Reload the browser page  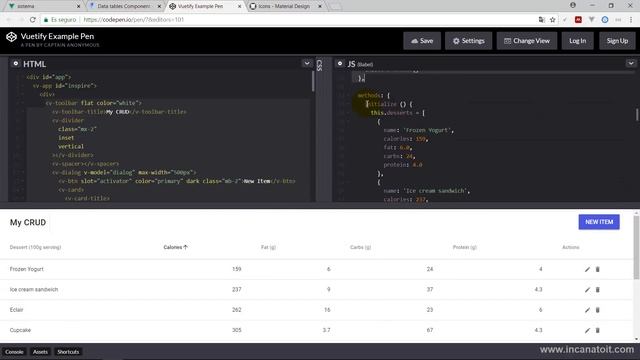(x=33, y=20)
